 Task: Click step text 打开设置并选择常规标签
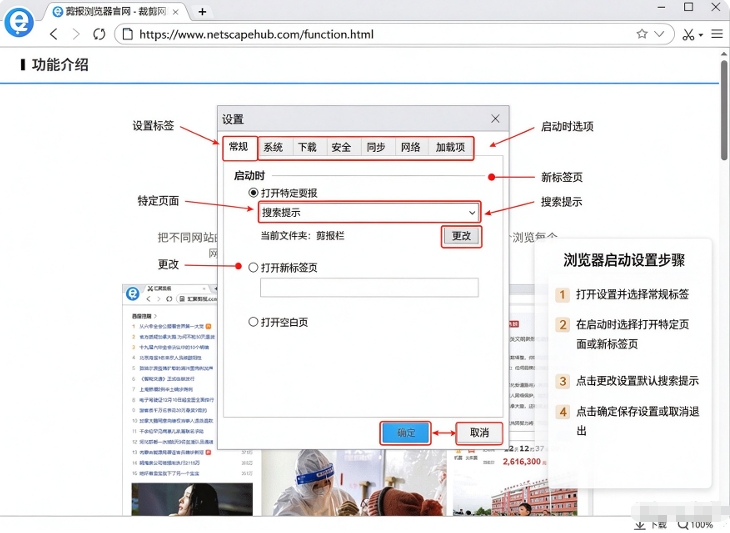pos(632,294)
